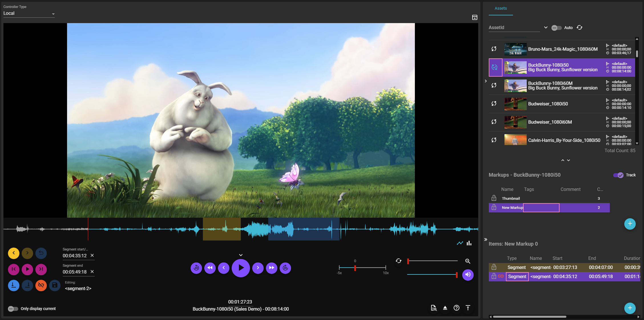This screenshot has height=320, width=644.
Task: Click the refresh assets icon beside Auto
Action: (x=580, y=28)
